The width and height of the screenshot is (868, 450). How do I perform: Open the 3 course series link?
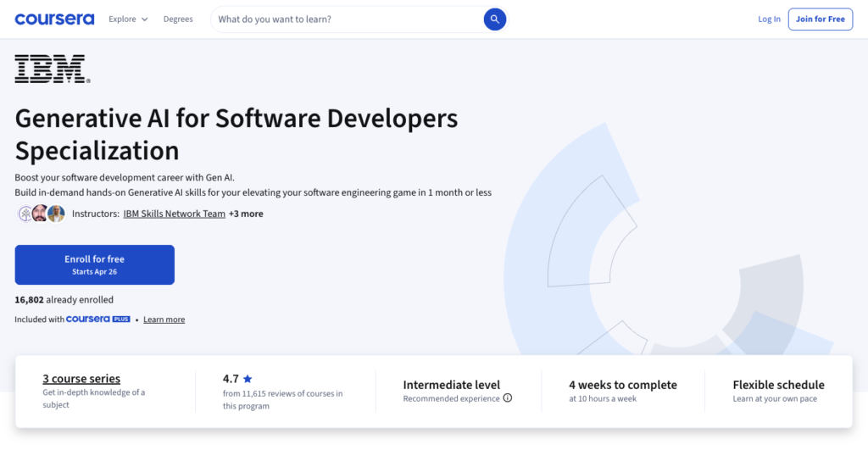(81, 379)
